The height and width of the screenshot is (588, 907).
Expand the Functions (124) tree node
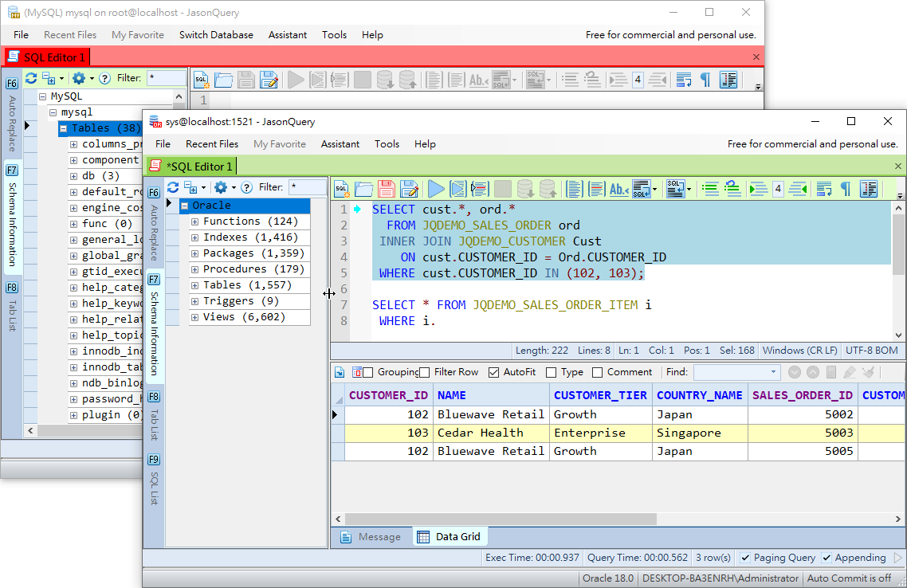(195, 221)
